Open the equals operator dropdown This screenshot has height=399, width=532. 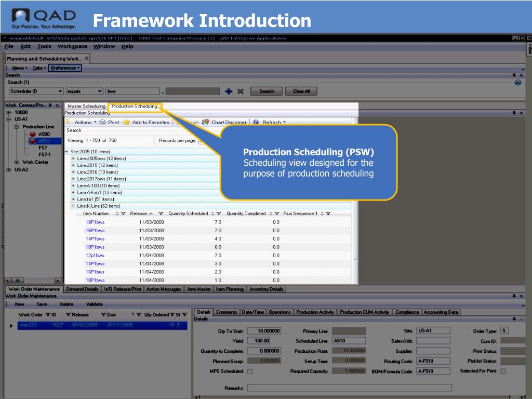(99, 91)
